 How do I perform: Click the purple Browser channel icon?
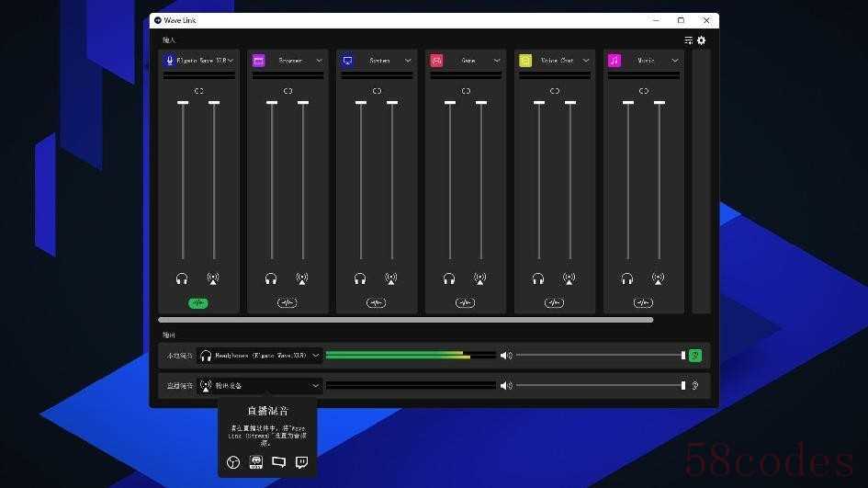pyautogui.click(x=258, y=61)
